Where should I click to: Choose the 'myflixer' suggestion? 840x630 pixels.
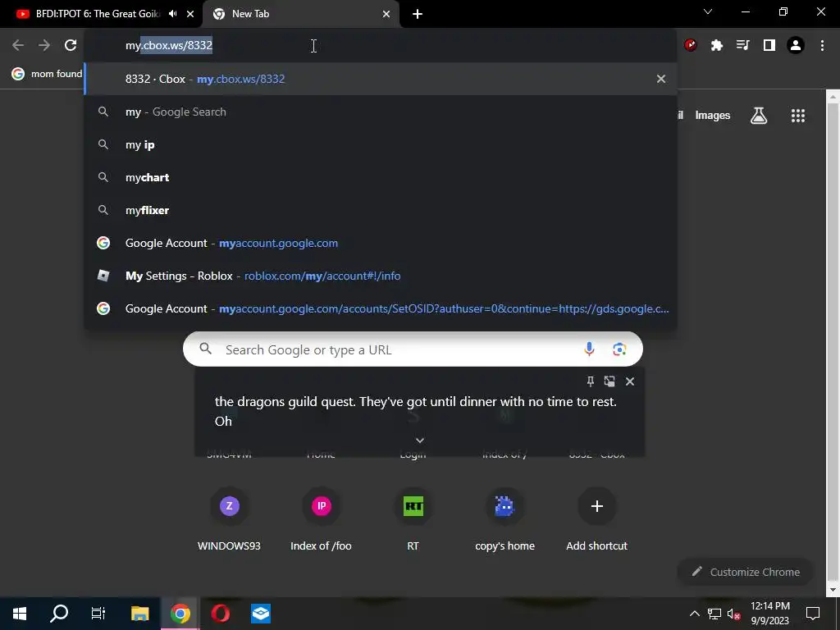[x=381, y=210]
